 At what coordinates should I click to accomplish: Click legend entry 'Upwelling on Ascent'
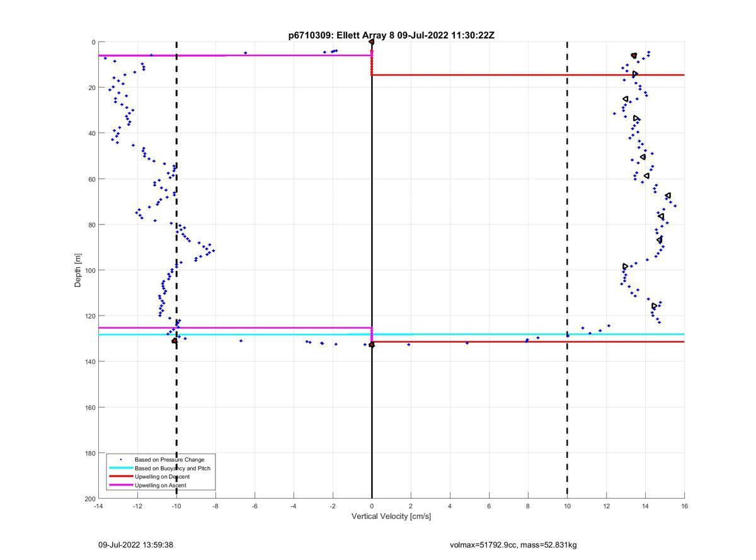coord(161,485)
